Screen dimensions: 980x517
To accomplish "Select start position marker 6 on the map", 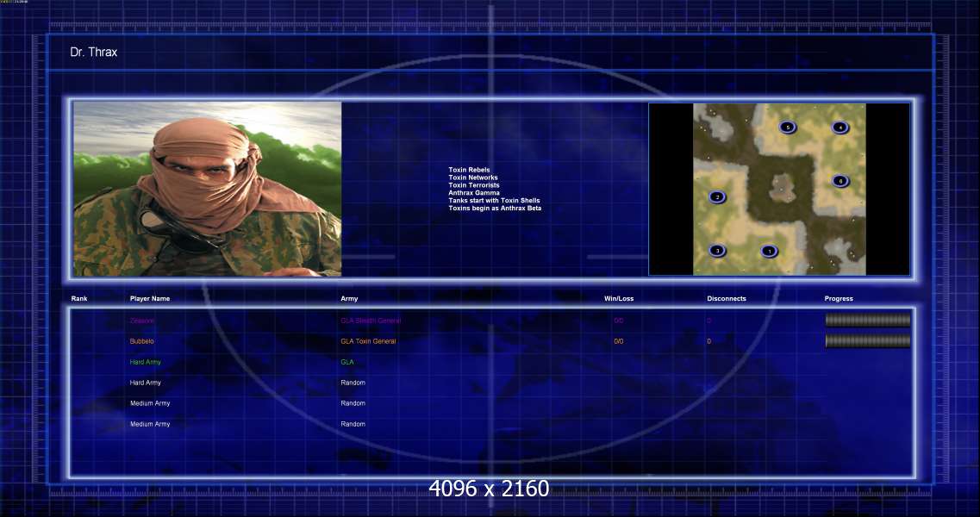I will click(840, 181).
